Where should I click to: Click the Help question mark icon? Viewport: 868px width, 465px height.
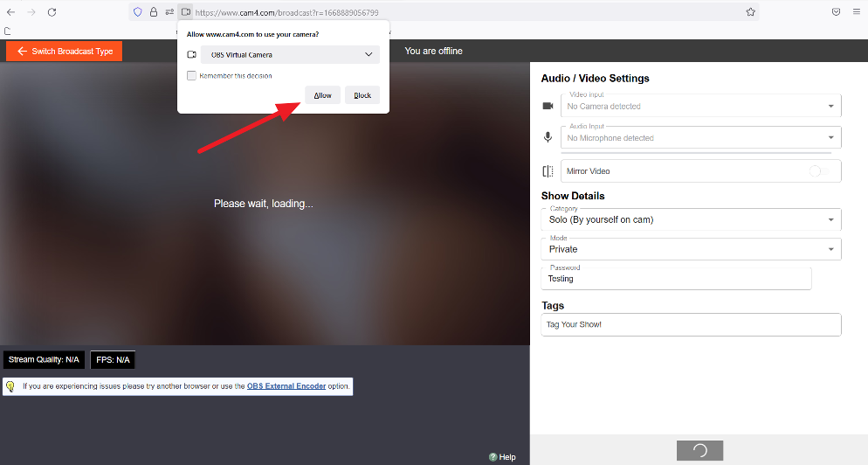493,457
